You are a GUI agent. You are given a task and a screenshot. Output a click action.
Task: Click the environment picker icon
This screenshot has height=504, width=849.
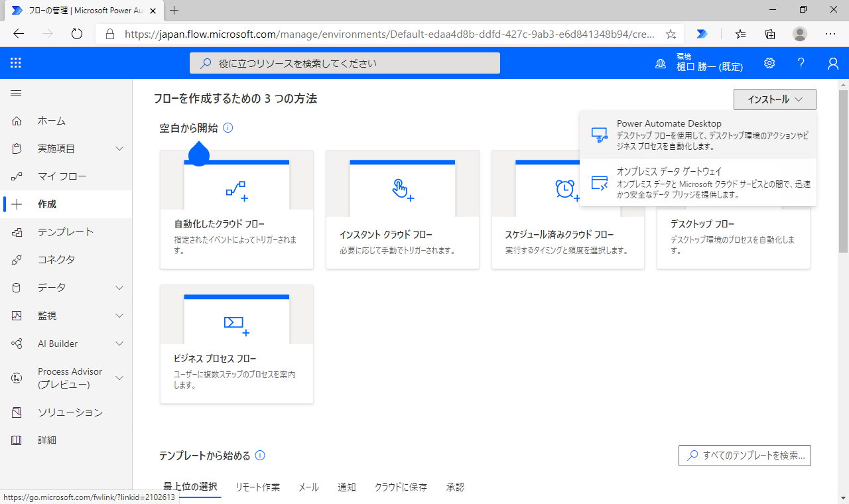661,64
